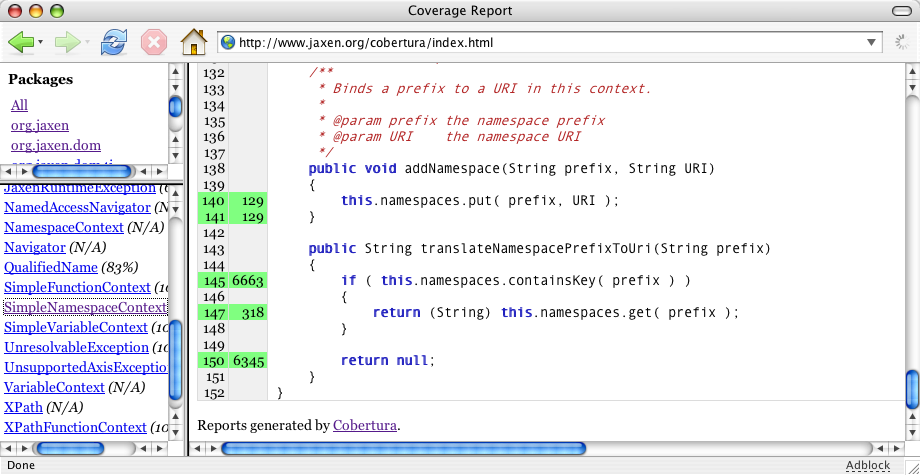This screenshot has height=475, width=920.
Task: Click the toolbar toggle pill button in title bar
Action: pos(901,11)
